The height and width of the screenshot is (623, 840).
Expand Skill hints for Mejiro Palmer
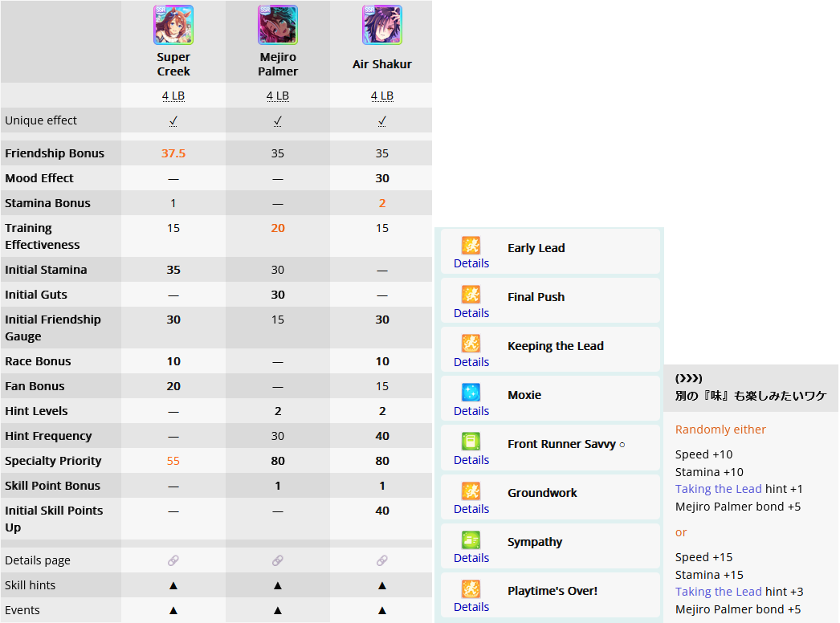click(x=278, y=585)
